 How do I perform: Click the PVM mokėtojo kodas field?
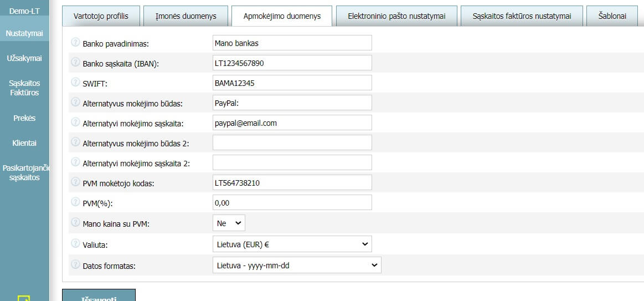point(292,182)
